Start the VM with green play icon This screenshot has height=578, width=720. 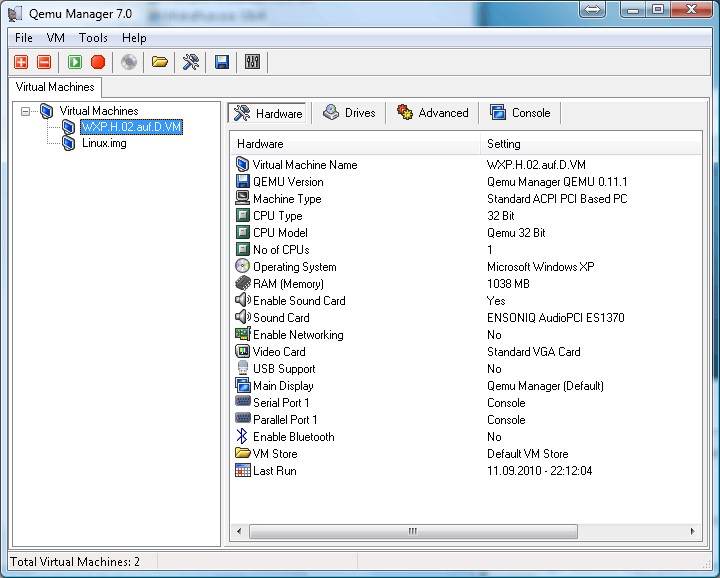click(75, 62)
